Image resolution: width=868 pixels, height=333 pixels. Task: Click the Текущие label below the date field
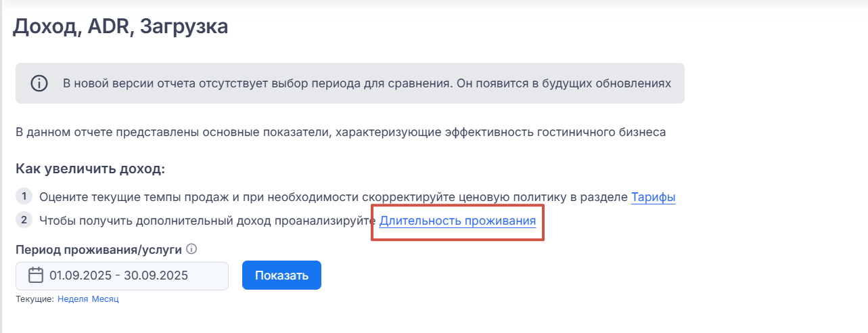(x=35, y=298)
